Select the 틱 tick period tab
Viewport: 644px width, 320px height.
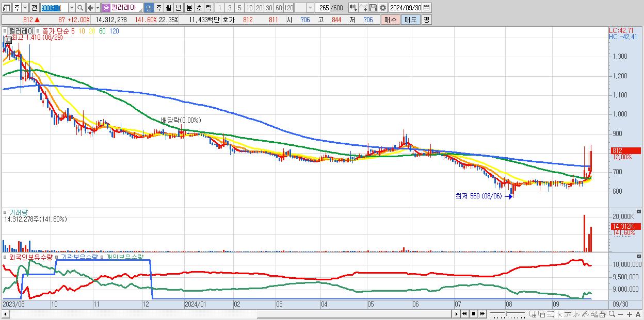point(208,8)
